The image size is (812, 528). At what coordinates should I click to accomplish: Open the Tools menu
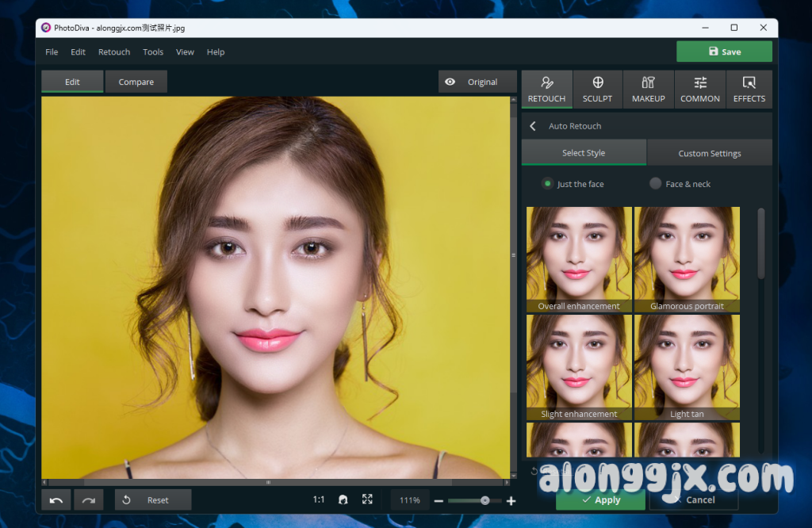tap(153, 52)
